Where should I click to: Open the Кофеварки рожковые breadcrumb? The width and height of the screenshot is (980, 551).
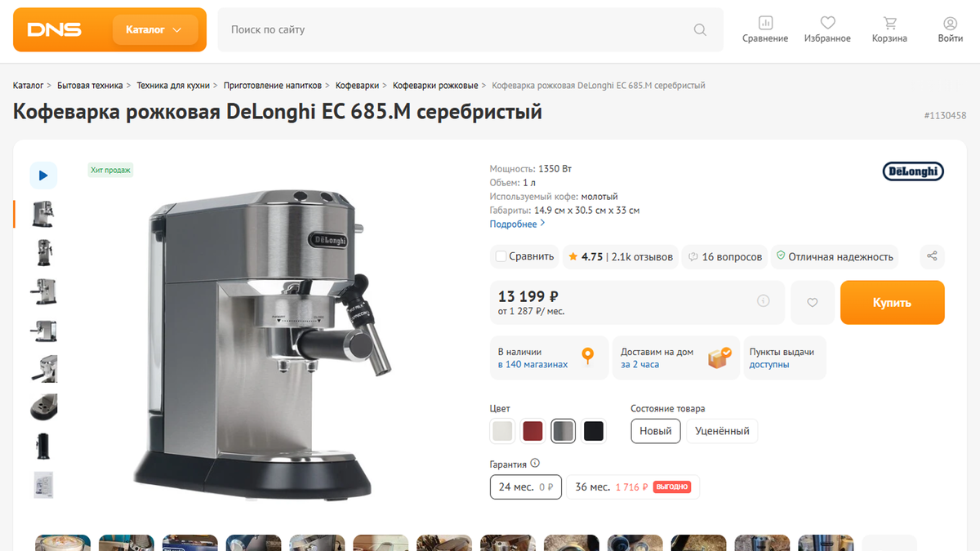point(435,85)
